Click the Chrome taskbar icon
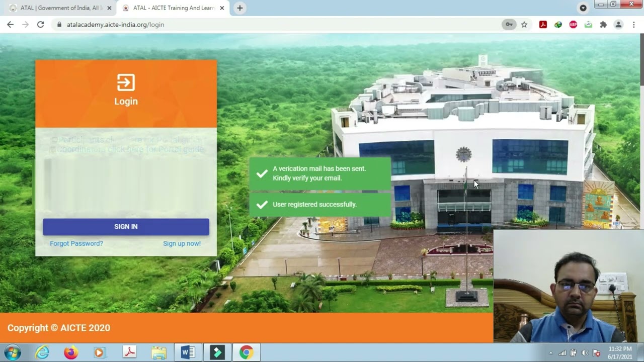Image resolution: width=644 pixels, height=362 pixels. pyautogui.click(x=246, y=352)
